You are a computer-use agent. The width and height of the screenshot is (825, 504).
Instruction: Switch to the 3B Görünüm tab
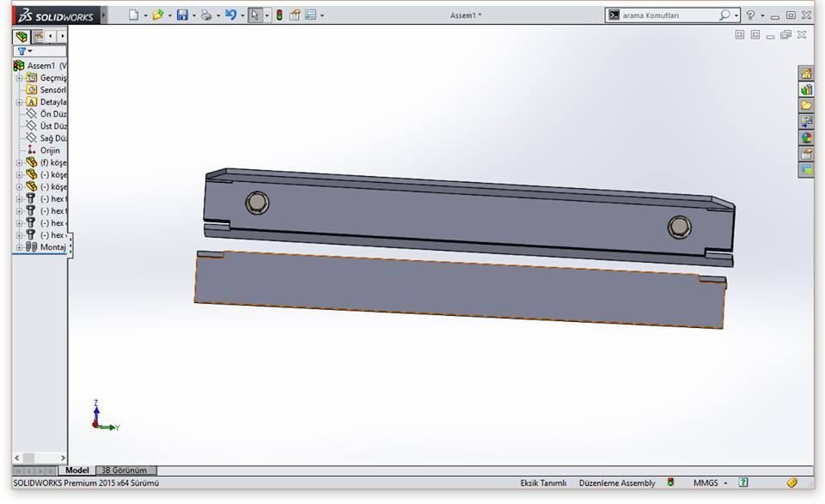point(125,471)
